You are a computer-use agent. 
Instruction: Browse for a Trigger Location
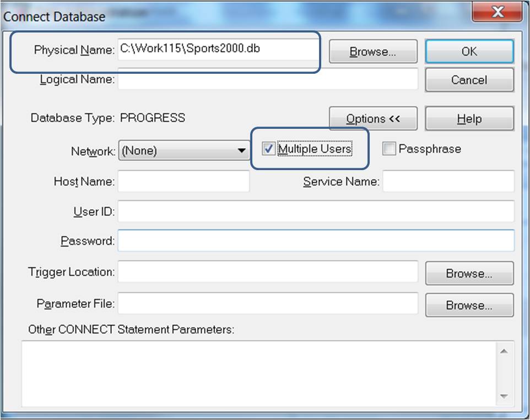point(469,273)
